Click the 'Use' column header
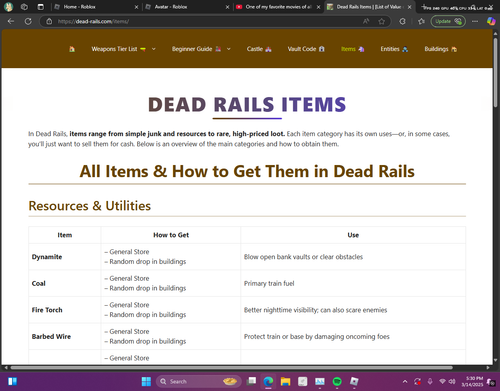This screenshot has height=391, width=500. tap(353, 235)
